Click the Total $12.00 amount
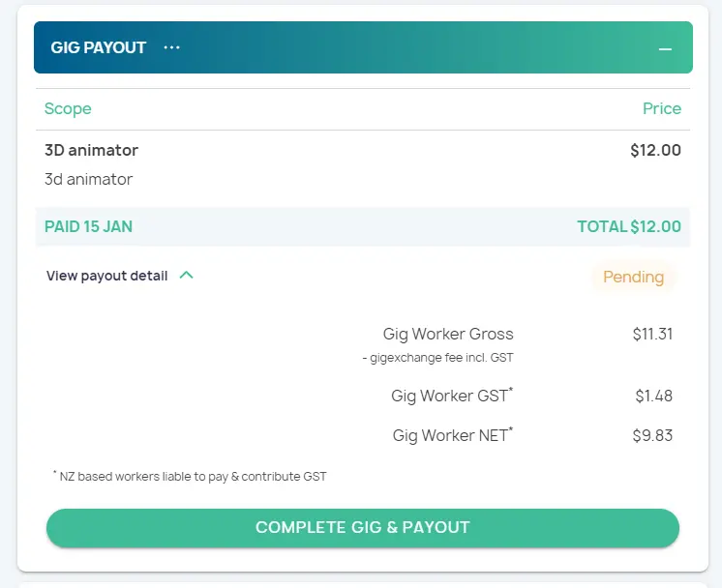Image resolution: width=722 pixels, height=588 pixels. point(629,226)
